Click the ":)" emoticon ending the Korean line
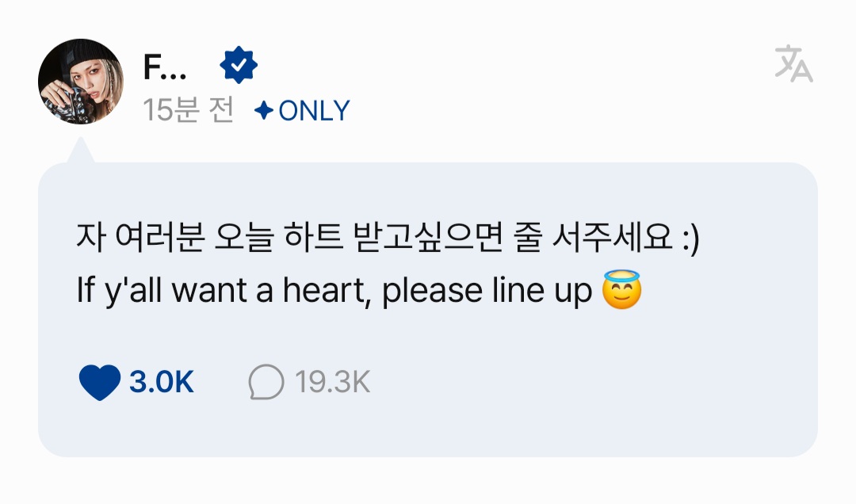 690,239
